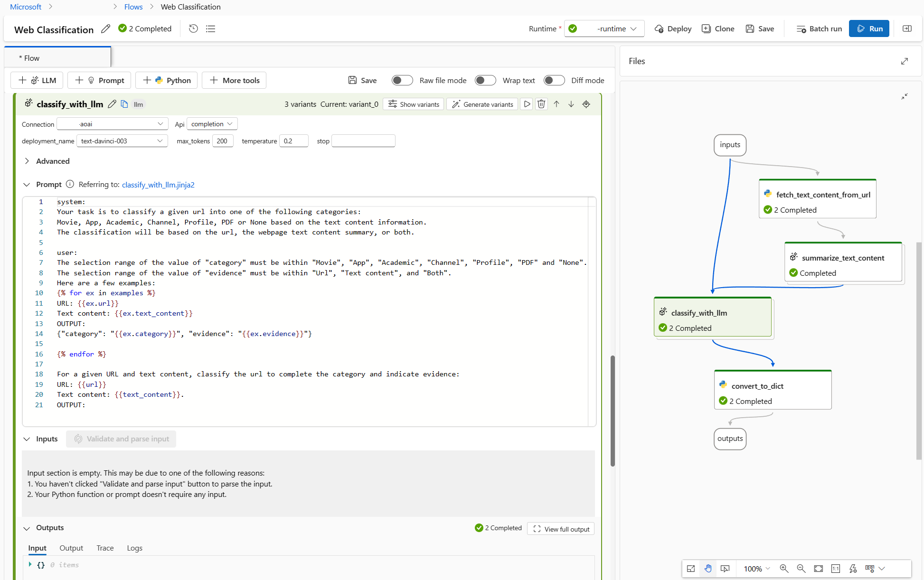Click the View full output button
924x580 pixels.
coord(561,529)
